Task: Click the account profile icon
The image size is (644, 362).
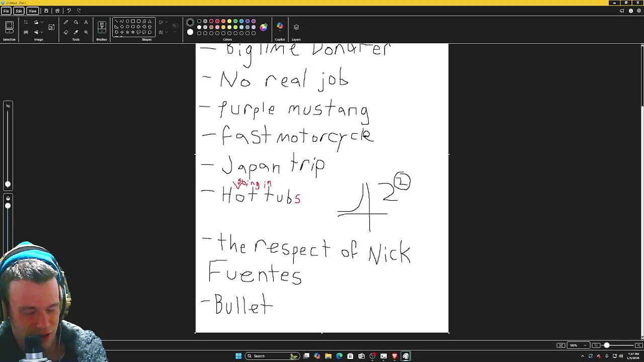Action: pyautogui.click(x=631, y=11)
